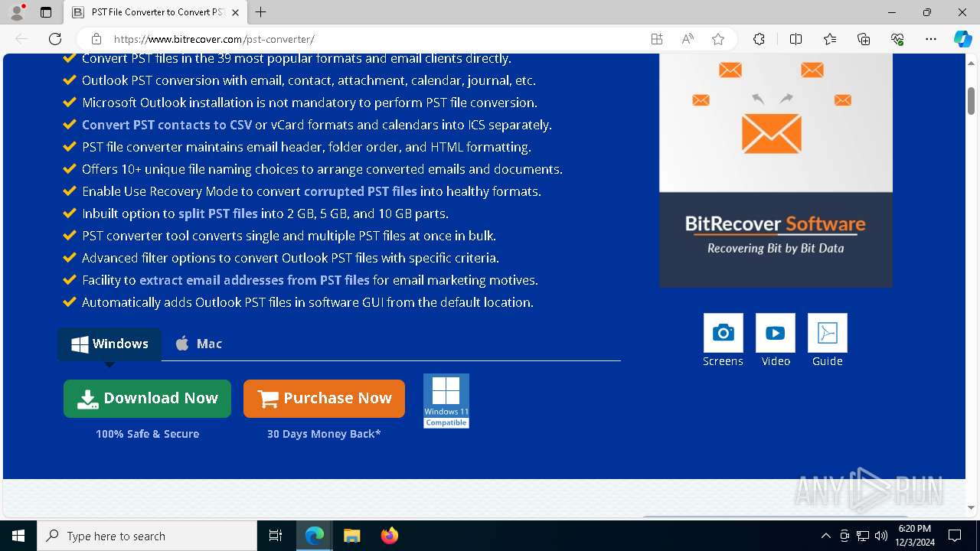Open network settings tray icon
The width and height of the screenshot is (980, 551).
tap(863, 536)
